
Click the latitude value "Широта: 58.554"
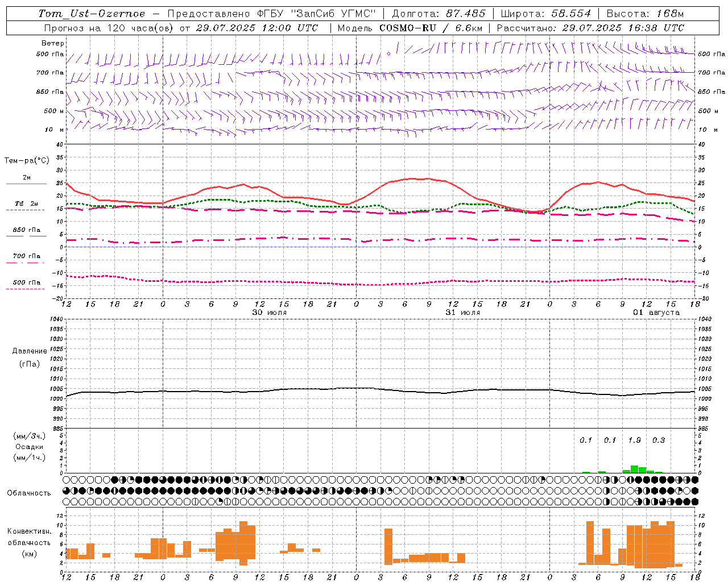[546, 14]
